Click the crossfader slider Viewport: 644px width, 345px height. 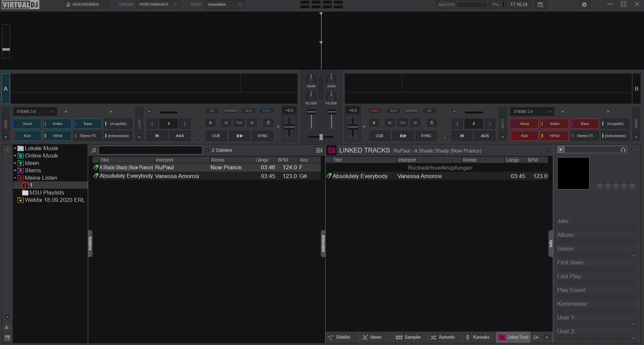321,137
